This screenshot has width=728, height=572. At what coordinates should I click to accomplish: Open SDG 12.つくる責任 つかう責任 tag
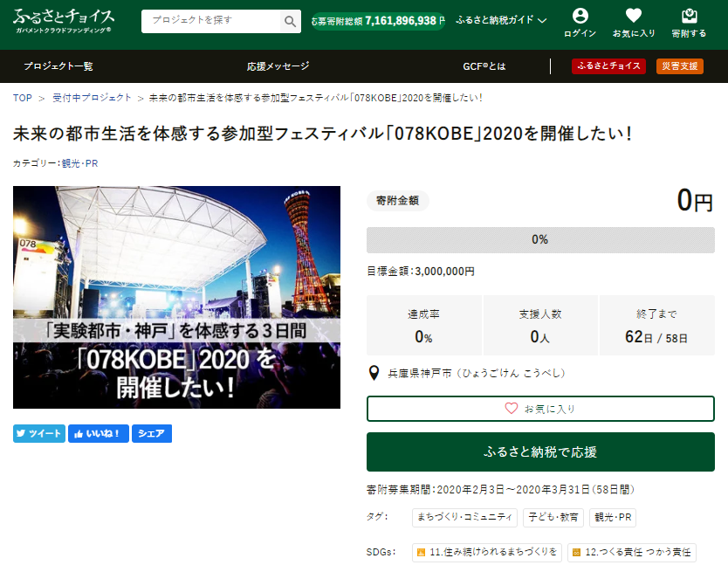[x=632, y=552]
